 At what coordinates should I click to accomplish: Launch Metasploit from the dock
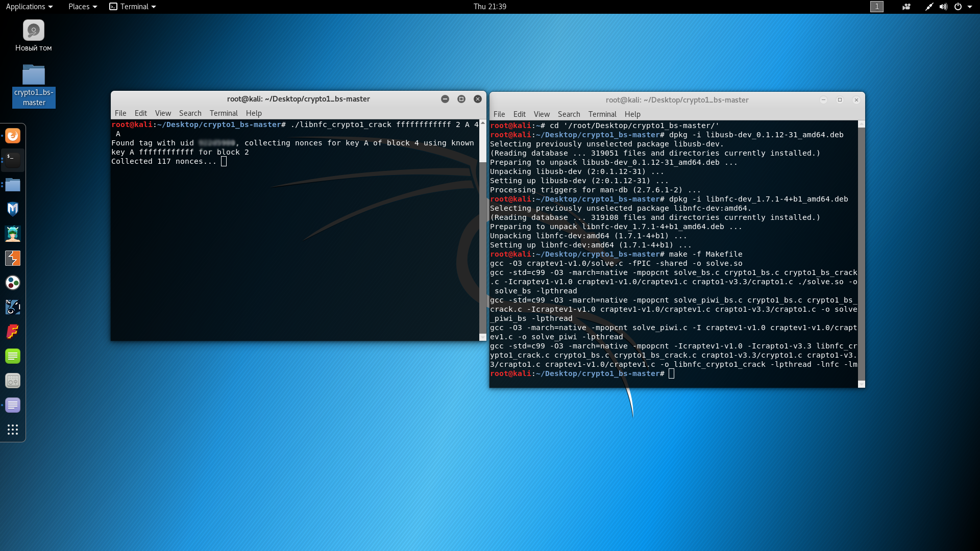point(13,209)
